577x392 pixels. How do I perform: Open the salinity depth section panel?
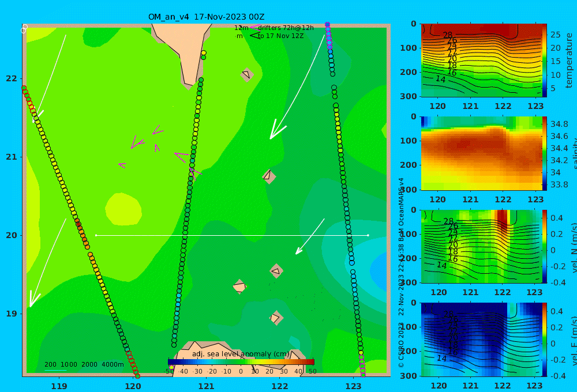[481, 153]
